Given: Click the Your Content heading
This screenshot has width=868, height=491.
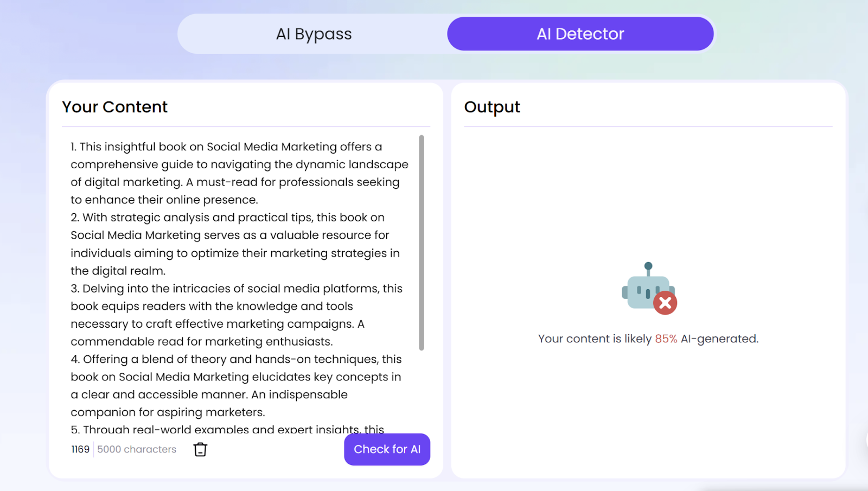Looking at the screenshot, I should [x=114, y=107].
